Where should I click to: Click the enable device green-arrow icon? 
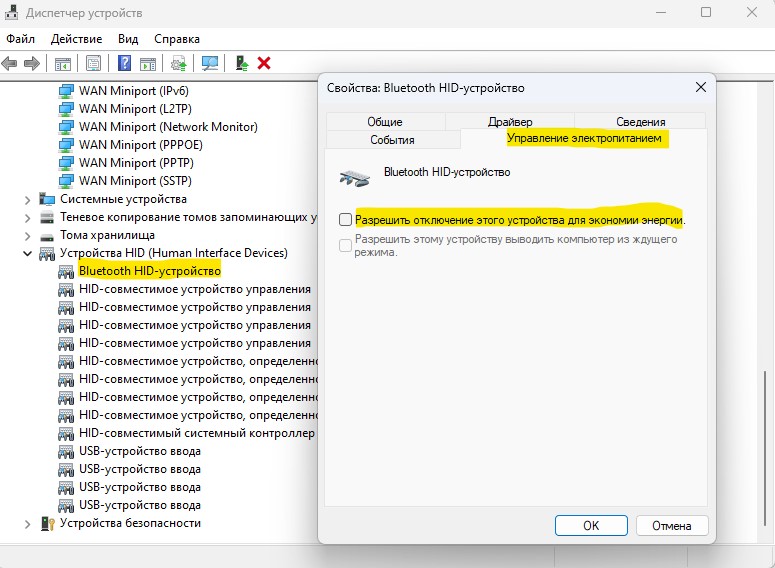[x=242, y=63]
